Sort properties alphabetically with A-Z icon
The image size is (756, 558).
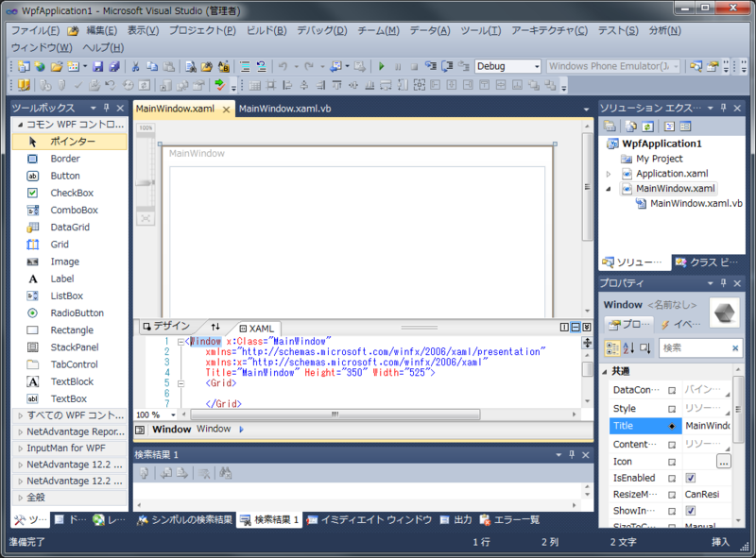[x=628, y=347]
